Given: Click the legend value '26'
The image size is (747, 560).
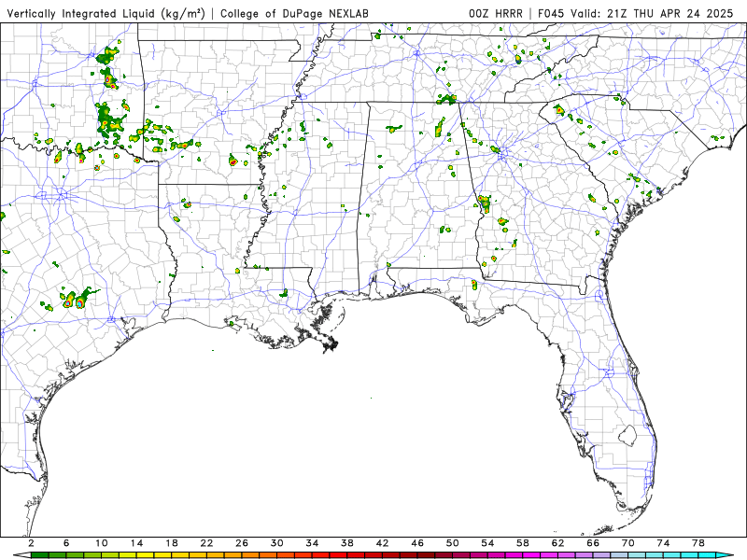Looking at the screenshot, I should tap(242, 543).
